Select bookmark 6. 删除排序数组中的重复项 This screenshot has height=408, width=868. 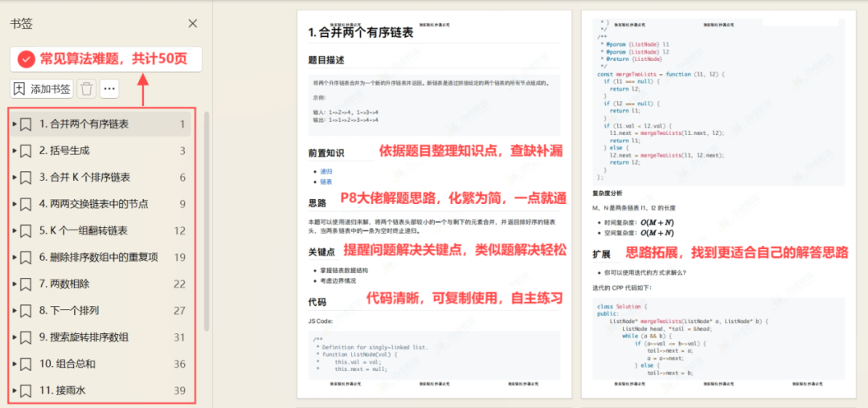pos(100,257)
